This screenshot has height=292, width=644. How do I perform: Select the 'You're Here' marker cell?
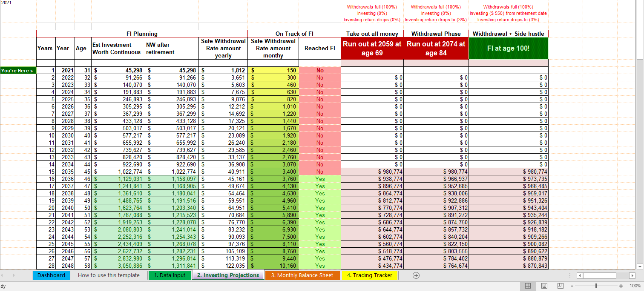[x=17, y=71]
